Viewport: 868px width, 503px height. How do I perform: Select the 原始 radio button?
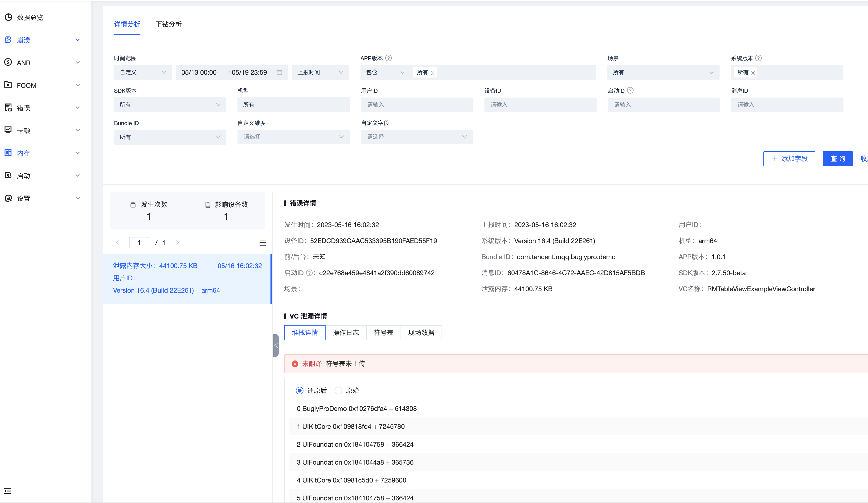(x=338, y=390)
